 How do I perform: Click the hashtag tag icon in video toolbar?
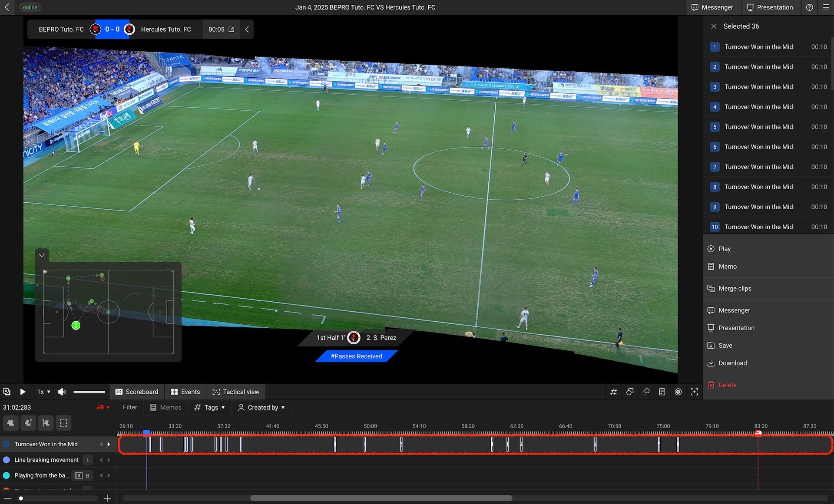(613, 392)
